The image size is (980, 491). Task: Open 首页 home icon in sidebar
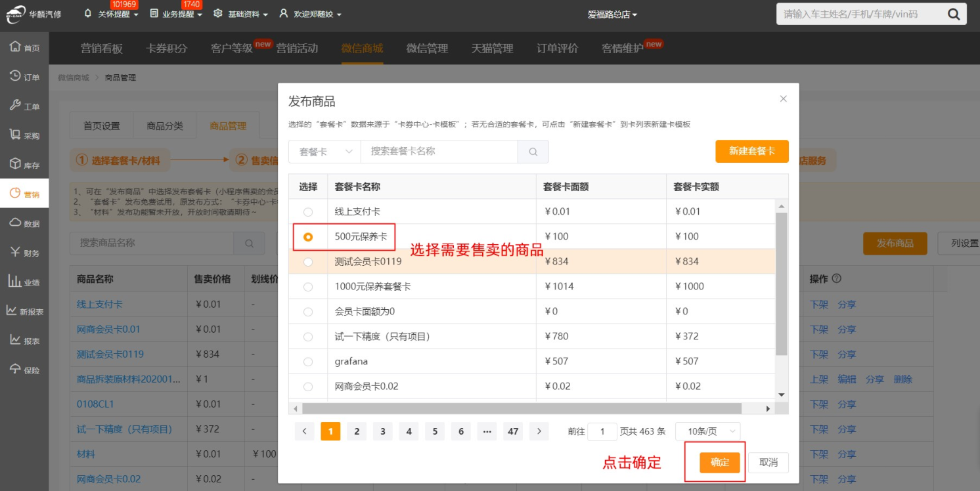(24, 48)
